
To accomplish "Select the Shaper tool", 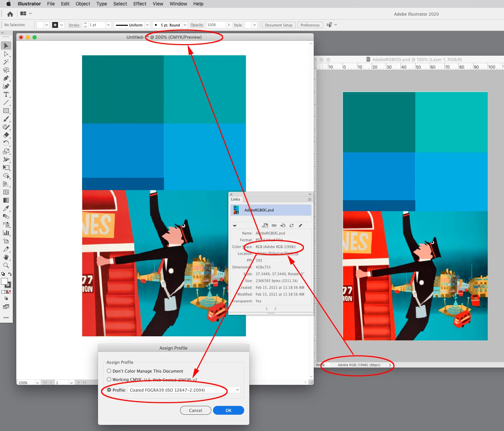I will [x=6, y=127].
